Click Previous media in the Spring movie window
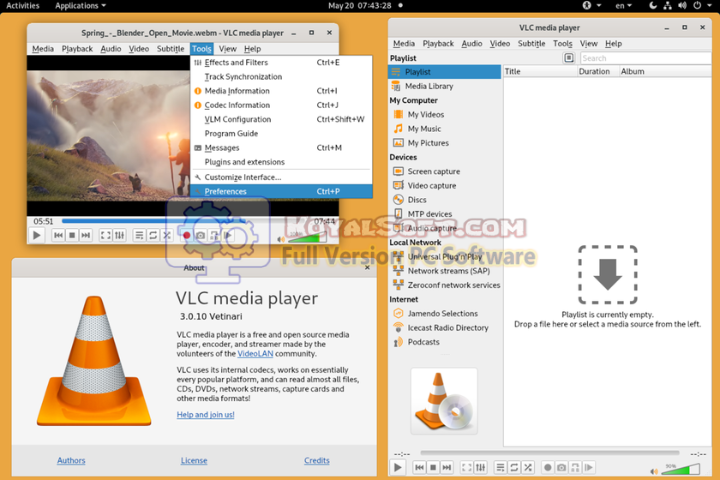720x480 pixels. (x=58, y=236)
